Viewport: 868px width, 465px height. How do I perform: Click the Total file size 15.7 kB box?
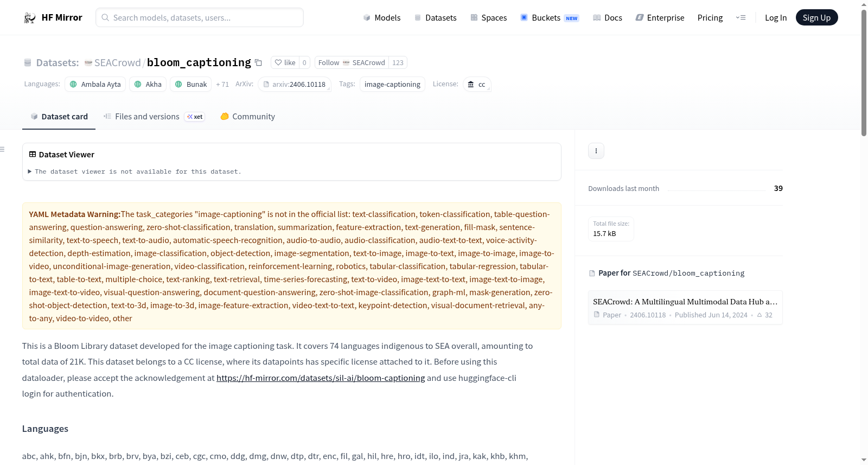point(611,229)
